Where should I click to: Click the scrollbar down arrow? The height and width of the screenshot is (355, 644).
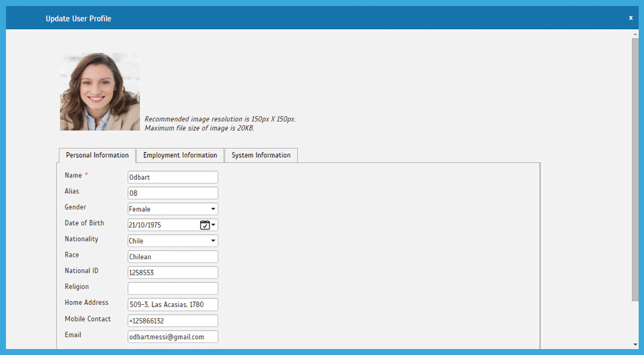pos(636,345)
